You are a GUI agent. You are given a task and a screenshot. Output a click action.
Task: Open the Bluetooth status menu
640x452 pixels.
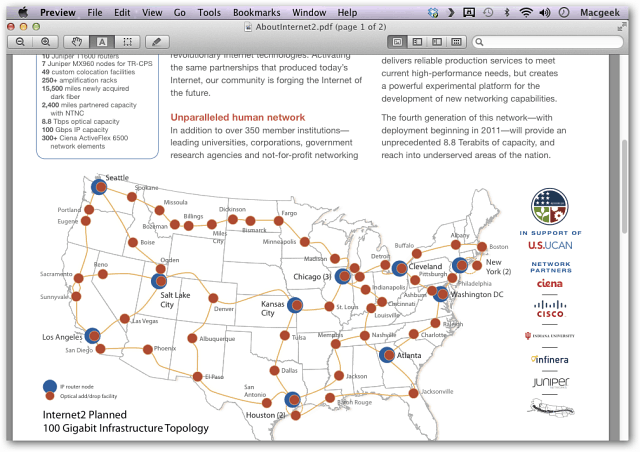pos(507,13)
